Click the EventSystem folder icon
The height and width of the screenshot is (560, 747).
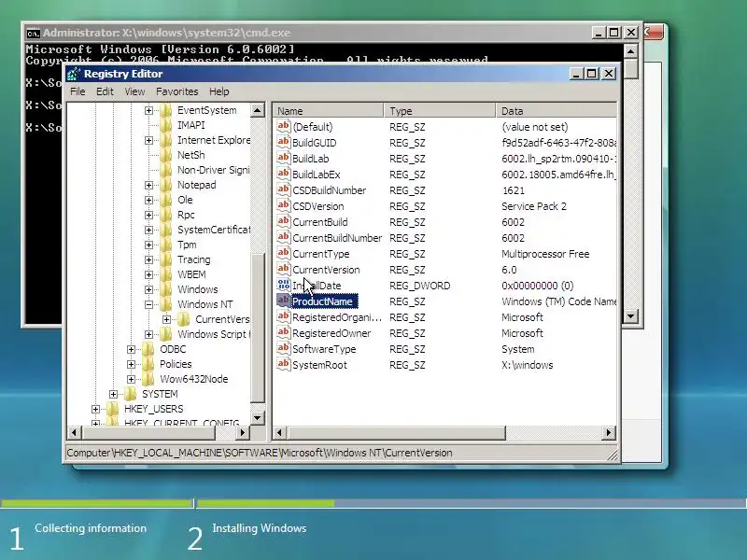[x=166, y=110]
